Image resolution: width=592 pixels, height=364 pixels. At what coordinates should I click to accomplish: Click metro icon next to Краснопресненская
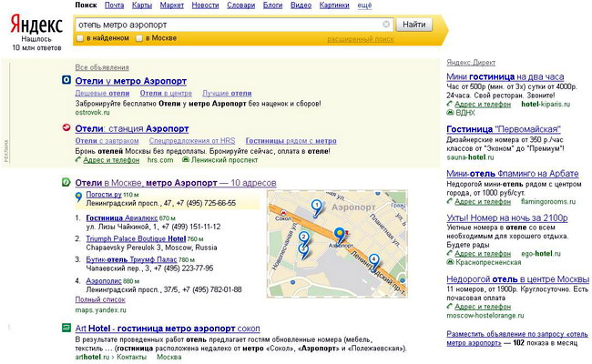[450, 262]
